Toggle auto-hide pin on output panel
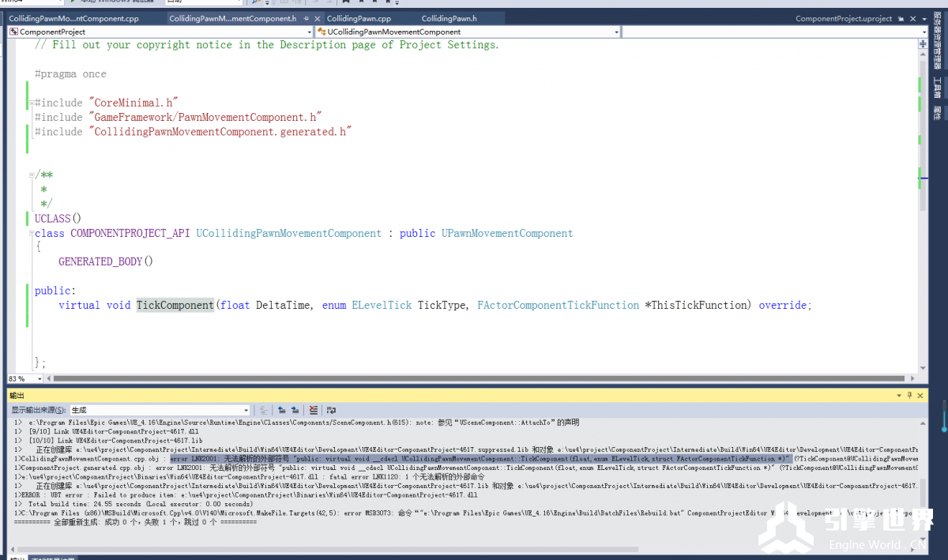 pyautogui.click(x=910, y=395)
